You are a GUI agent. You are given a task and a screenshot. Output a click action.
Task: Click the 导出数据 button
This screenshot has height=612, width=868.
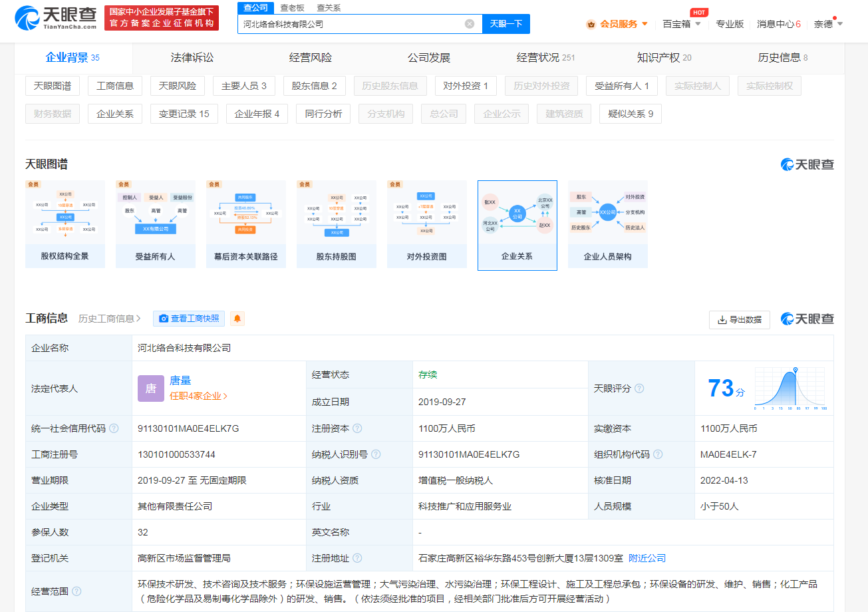(x=740, y=319)
